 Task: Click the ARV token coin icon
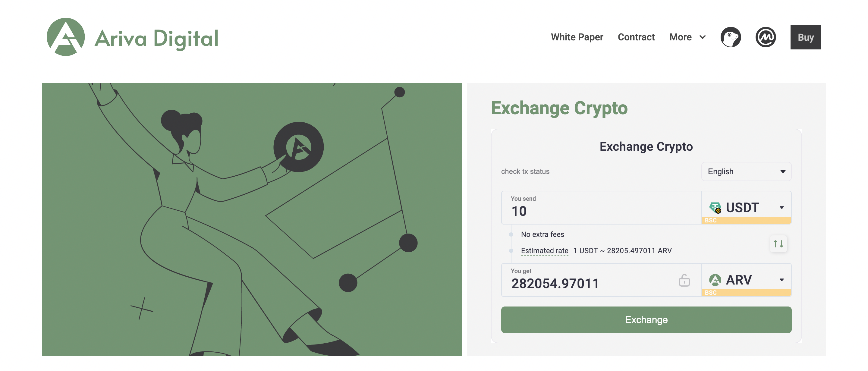click(715, 280)
